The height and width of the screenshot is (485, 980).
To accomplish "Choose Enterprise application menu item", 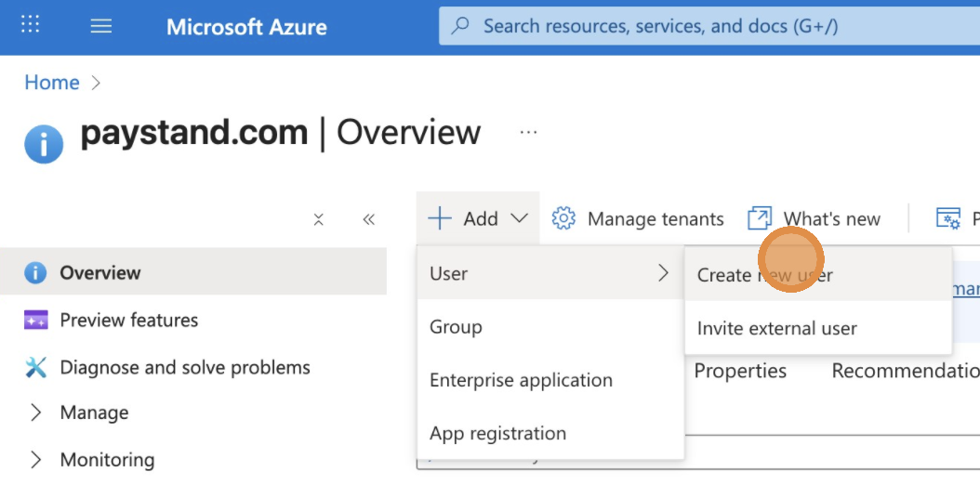I will pyautogui.click(x=550, y=379).
